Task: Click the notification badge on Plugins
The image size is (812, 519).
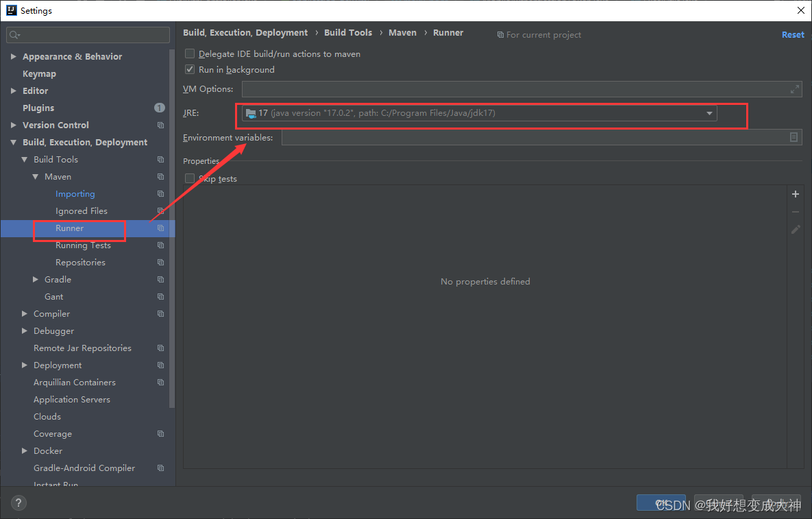Action: (x=160, y=108)
